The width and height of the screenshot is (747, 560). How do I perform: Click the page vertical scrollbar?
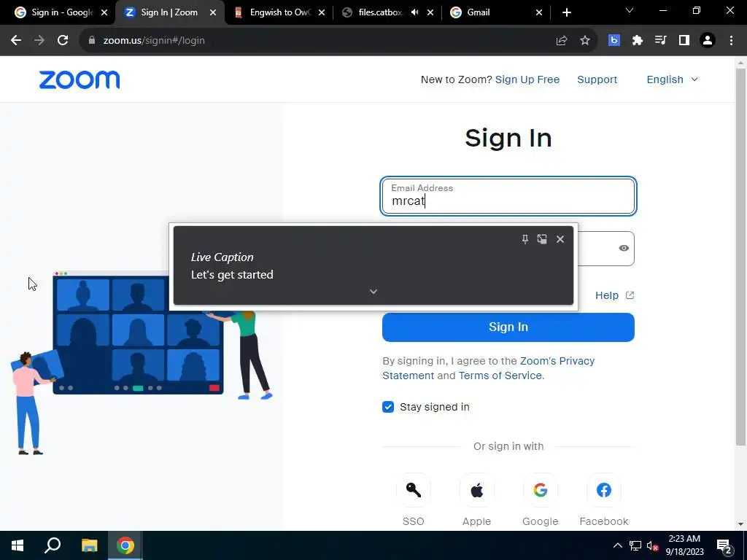[x=740, y=257]
